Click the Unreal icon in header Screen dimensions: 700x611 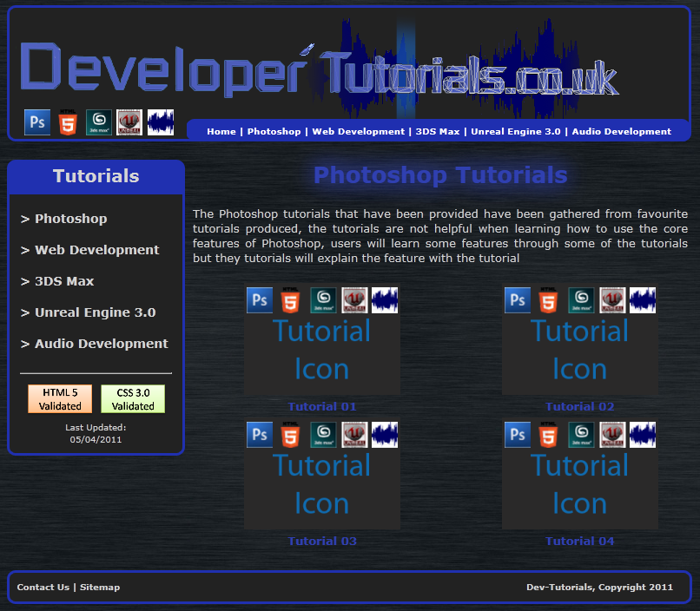coord(129,122)
